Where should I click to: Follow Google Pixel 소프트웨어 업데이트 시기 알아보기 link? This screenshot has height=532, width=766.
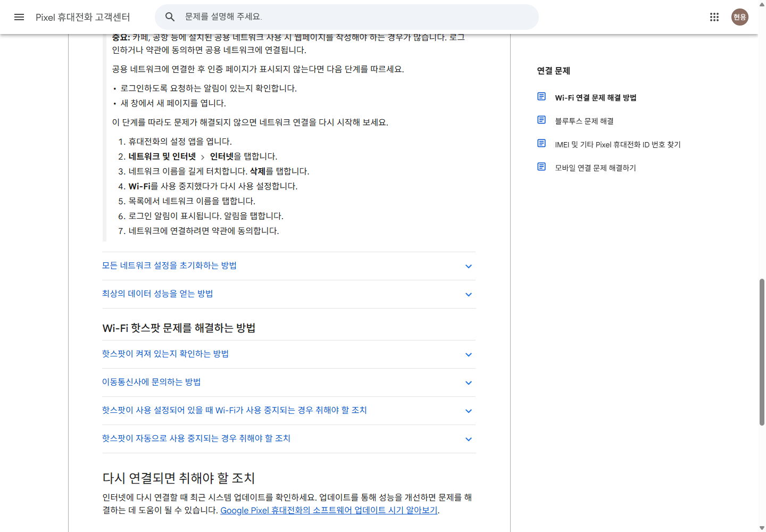pos(329,510)
